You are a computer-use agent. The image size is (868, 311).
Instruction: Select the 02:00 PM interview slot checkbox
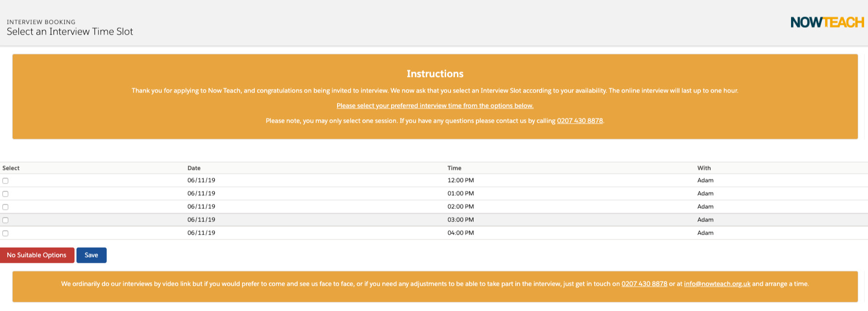click(5, 207)
